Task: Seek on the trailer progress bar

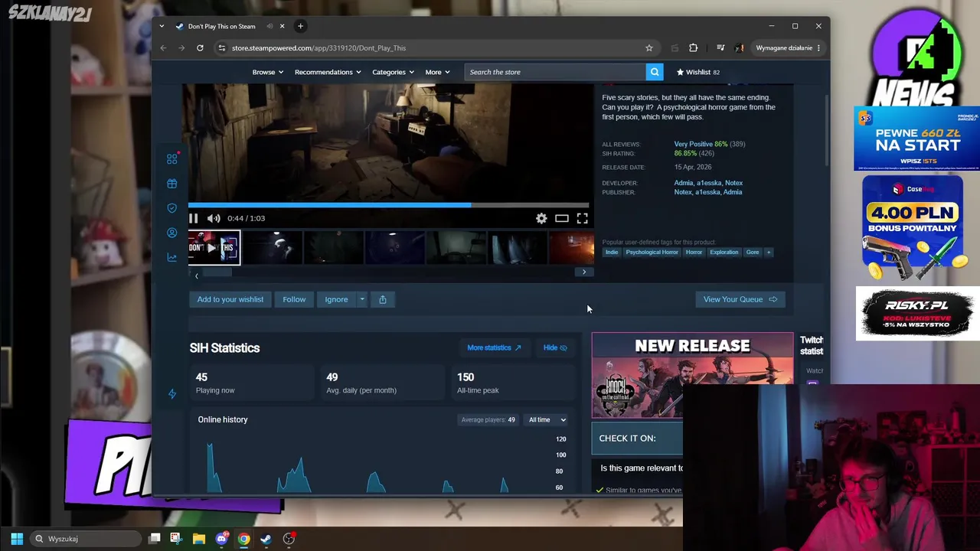Action: [390, 205]
